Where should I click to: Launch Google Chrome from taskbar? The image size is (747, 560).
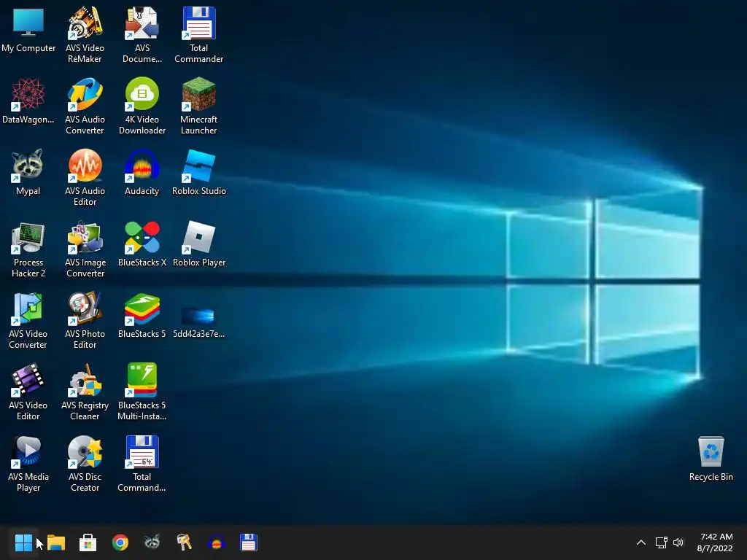[120, 542]
